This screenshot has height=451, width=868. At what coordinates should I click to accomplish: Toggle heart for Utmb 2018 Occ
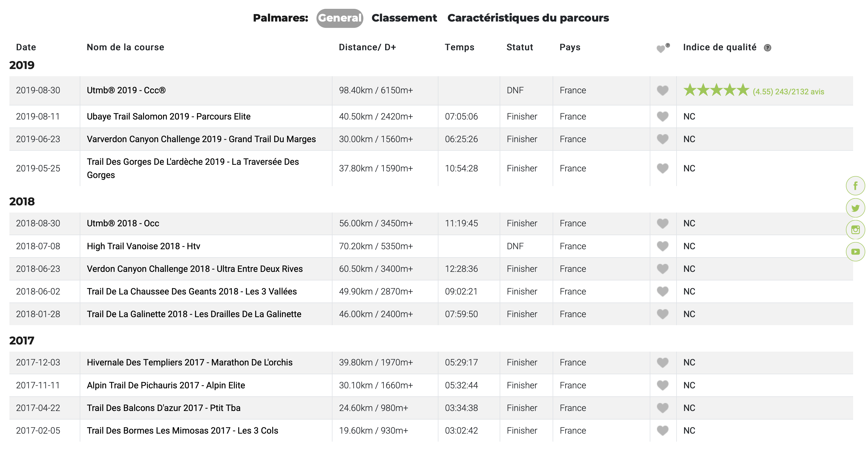coord(662,224)
